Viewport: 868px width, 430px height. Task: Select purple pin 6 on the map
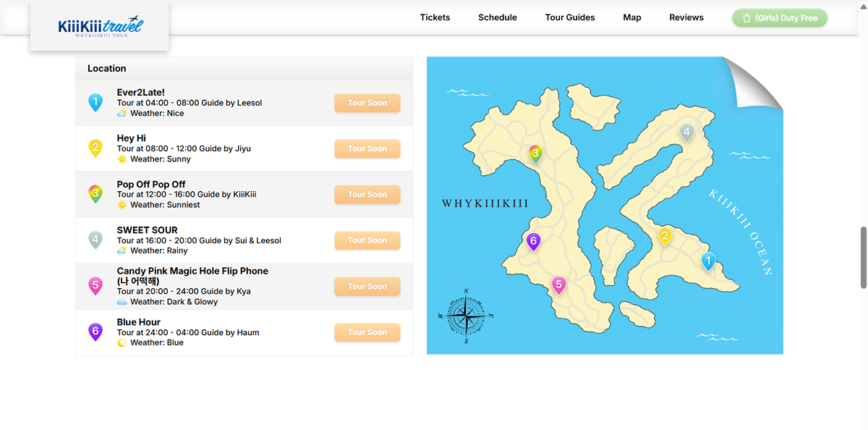(533, 242)
